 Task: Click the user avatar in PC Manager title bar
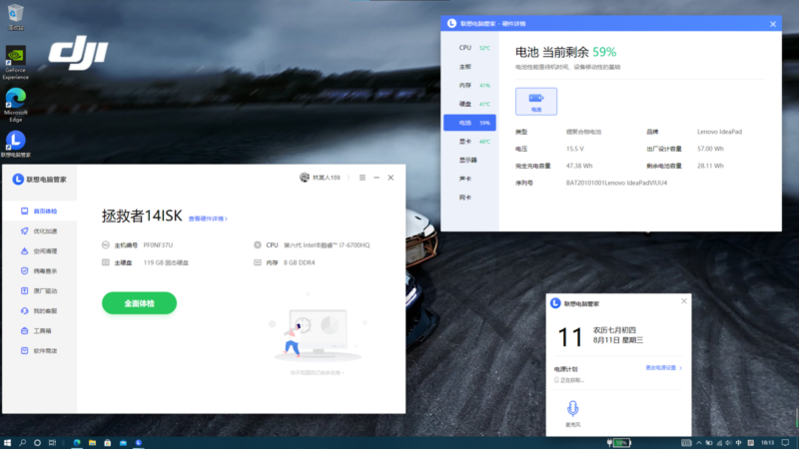point(305,178)
